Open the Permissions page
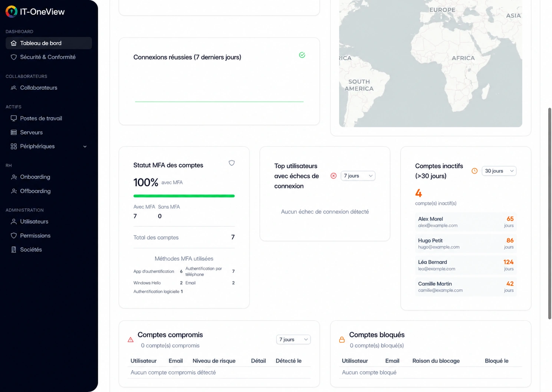552x392 pixels. [x=49, y=235]
